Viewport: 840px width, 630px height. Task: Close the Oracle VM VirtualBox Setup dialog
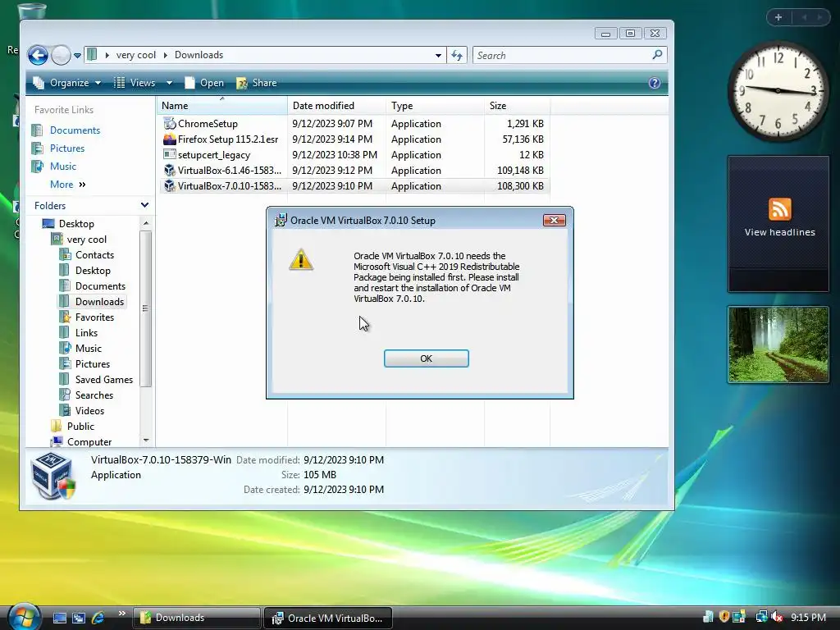pos(554,220)
